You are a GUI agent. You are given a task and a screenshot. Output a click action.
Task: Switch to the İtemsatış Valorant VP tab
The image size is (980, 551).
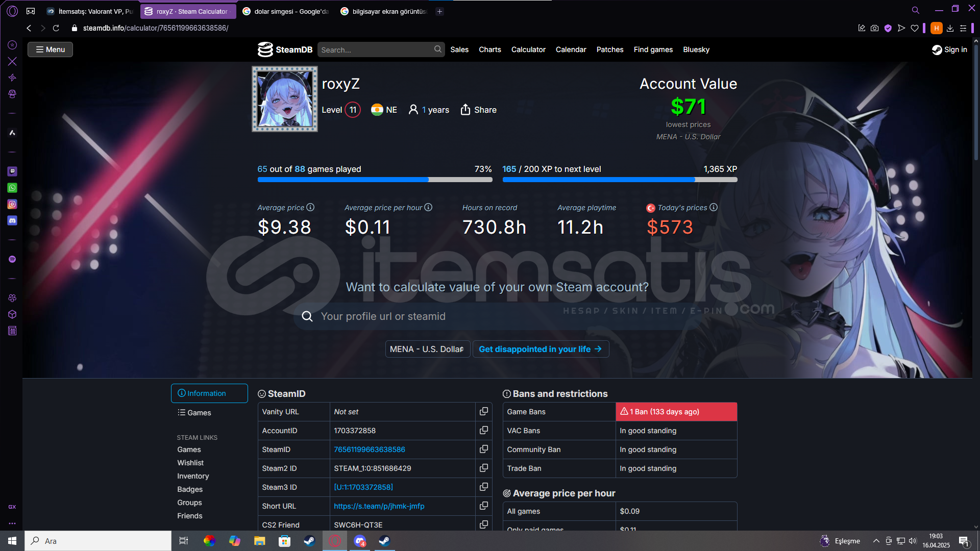pyautogui.click(x=90, y=11)
